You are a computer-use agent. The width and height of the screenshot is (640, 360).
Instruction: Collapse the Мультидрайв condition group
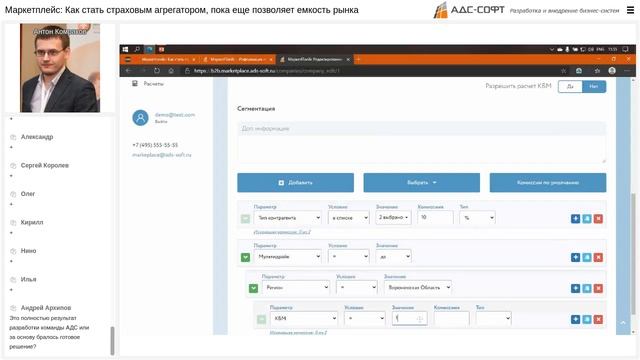coord(245,258)
